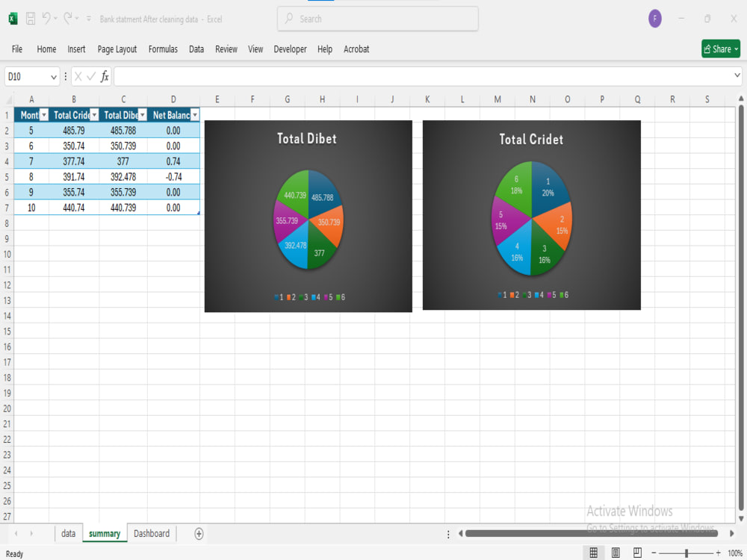Open the Undo history dropdown arrow
Image resolution: width=747 pixels, height=560 pixels.
pos(55,19)
